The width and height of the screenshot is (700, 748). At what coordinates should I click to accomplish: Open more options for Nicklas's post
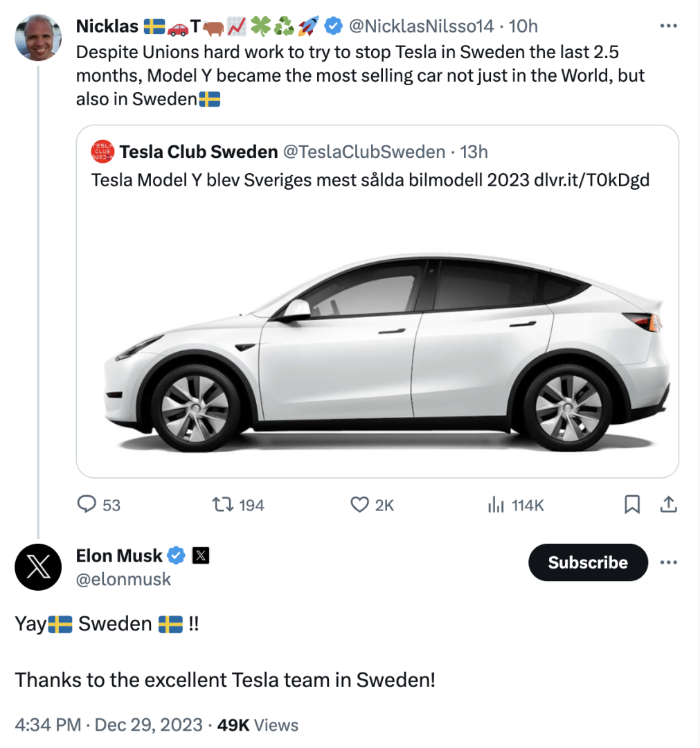668,26
